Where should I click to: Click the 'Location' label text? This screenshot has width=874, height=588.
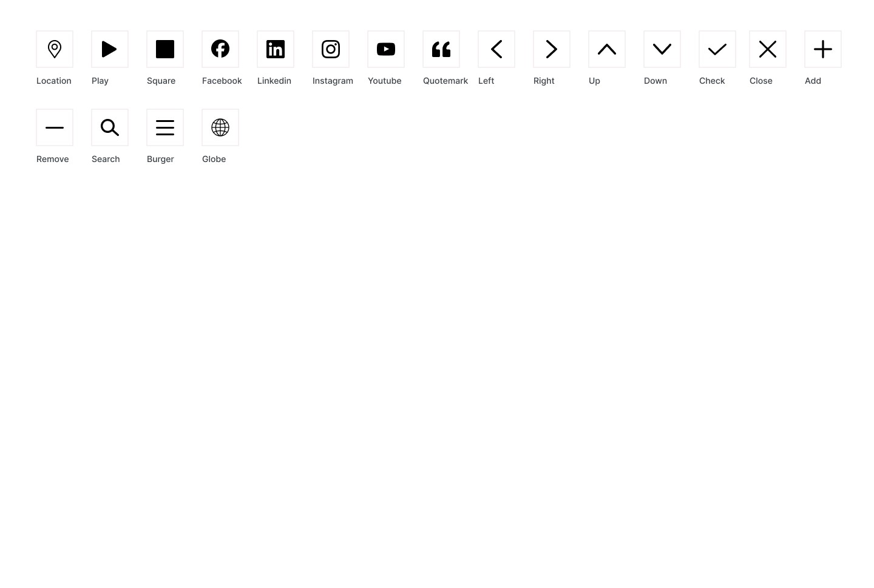54,81
